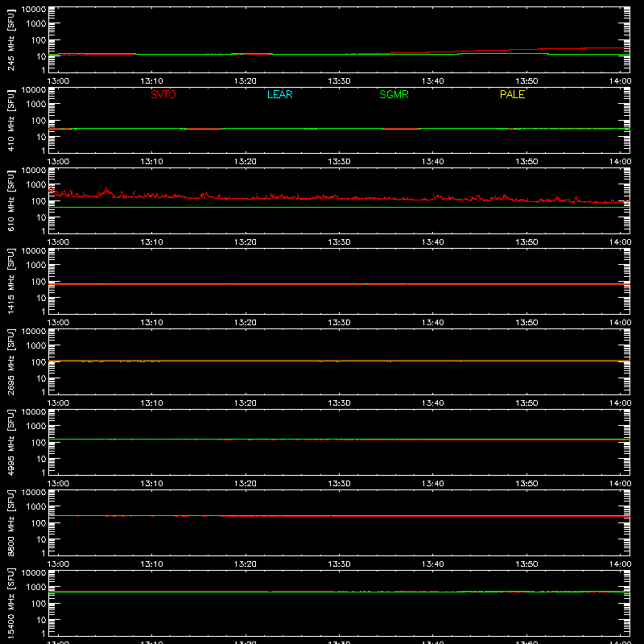Click the 13:10 tick label below the 1415 MHz panel
Screen dimensions: 644x644
[x=151, y=323]
